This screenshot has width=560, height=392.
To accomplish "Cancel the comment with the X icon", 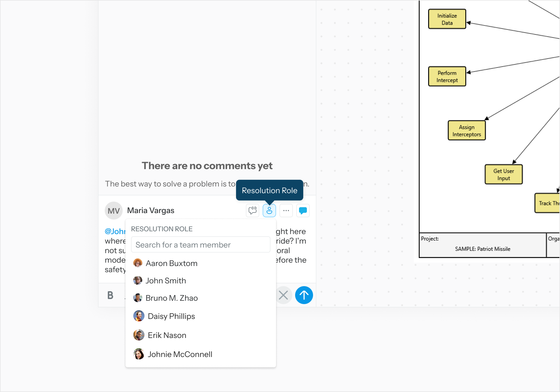I will point(283,295).
